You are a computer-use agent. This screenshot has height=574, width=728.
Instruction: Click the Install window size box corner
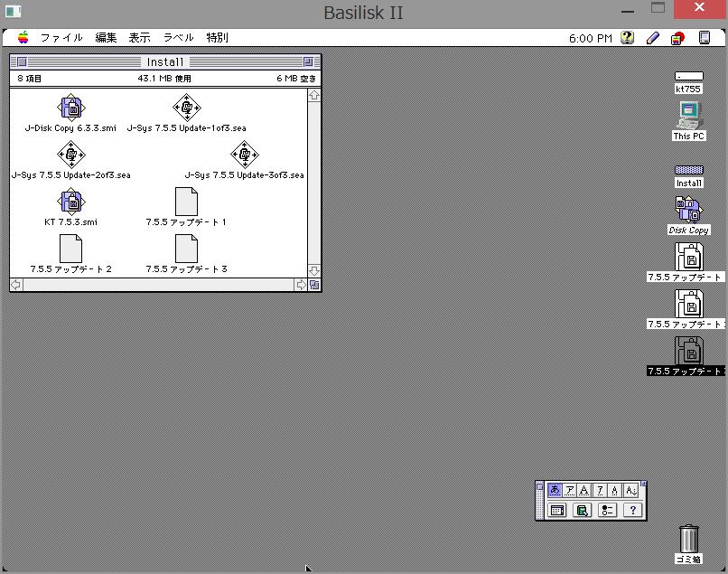314,285
